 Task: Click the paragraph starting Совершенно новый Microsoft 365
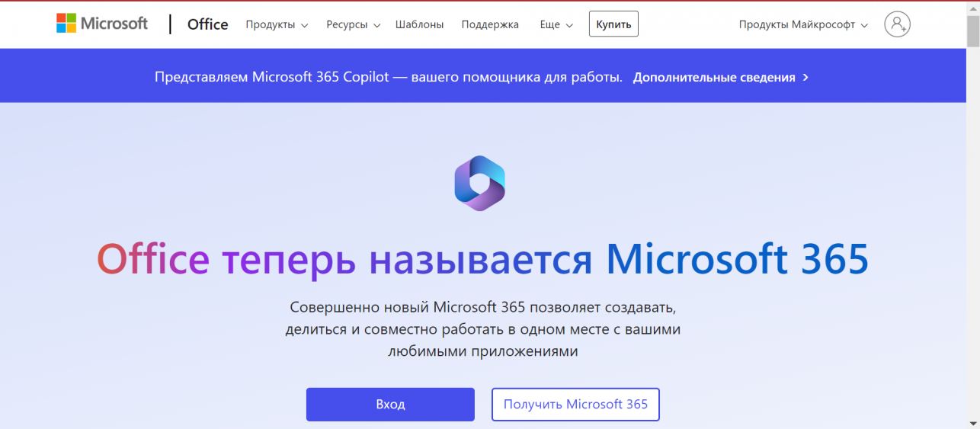click(x=482, y=330)
